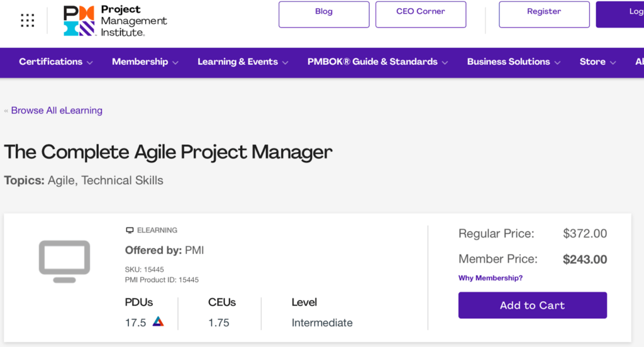This screenshot has width=644, height=347.
Task: Expand the chevron beside Membership
Action: coord(175,63)
